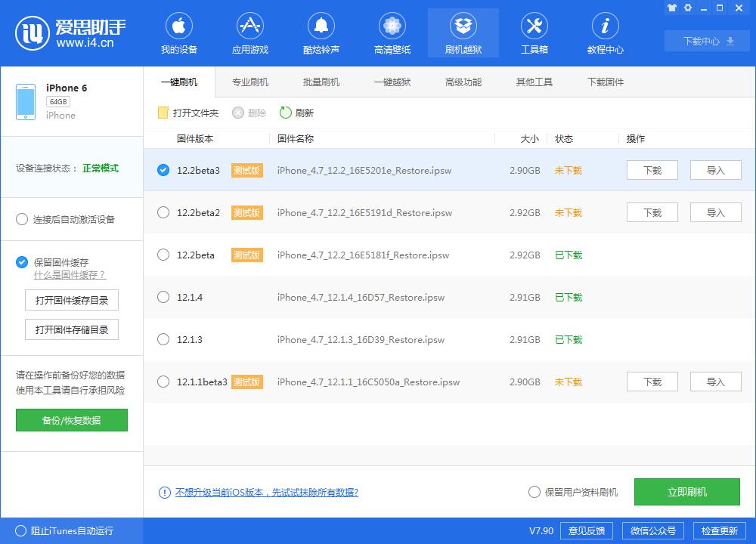Open the 教程中心 tutorial center
The height and width of the screenshot is (544, 756).
click(605, 32)
